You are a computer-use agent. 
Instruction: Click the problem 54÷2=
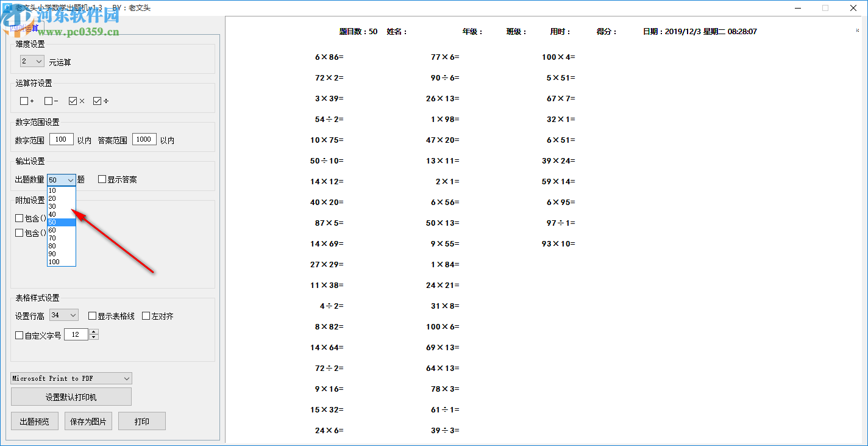click(329, 120)
